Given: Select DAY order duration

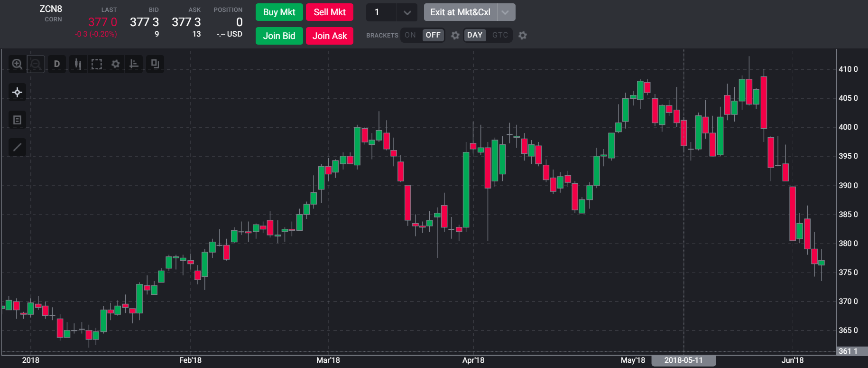Looking at the screenshot, I should (x=475, y=35).
